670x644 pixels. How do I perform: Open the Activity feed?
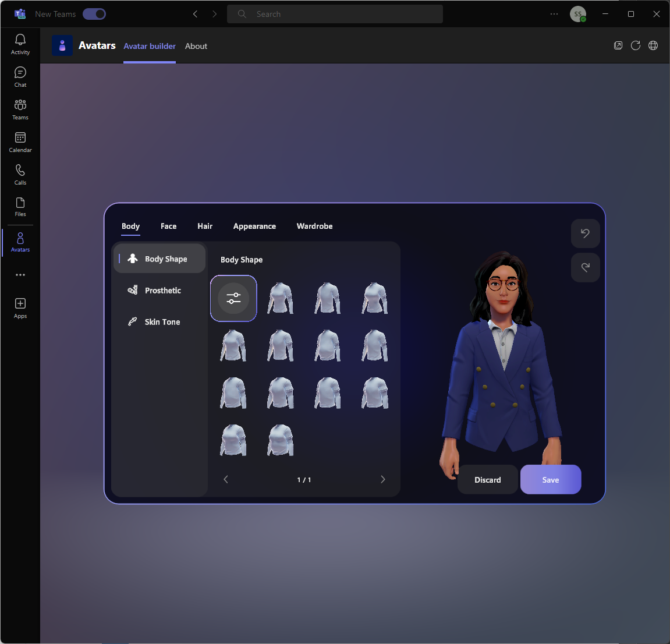click(20, 44)
